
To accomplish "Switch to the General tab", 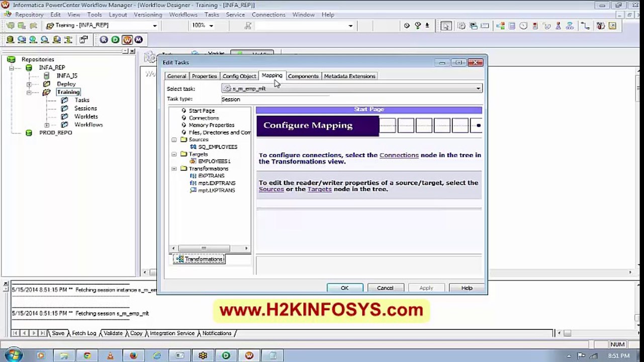I will [176, 76].
